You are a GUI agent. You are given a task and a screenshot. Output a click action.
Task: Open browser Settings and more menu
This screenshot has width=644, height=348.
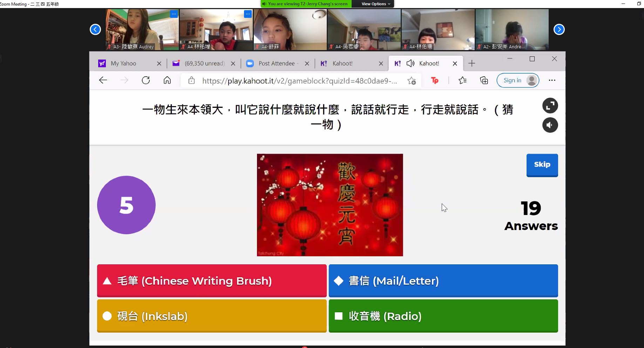pyautogui.click(x=552, y=81)
